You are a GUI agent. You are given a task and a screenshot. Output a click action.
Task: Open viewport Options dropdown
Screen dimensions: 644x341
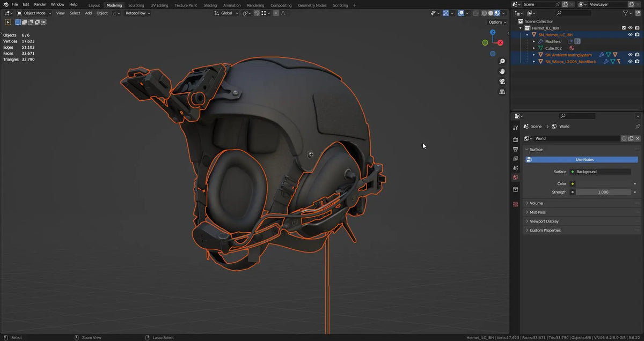pos(497,22)
